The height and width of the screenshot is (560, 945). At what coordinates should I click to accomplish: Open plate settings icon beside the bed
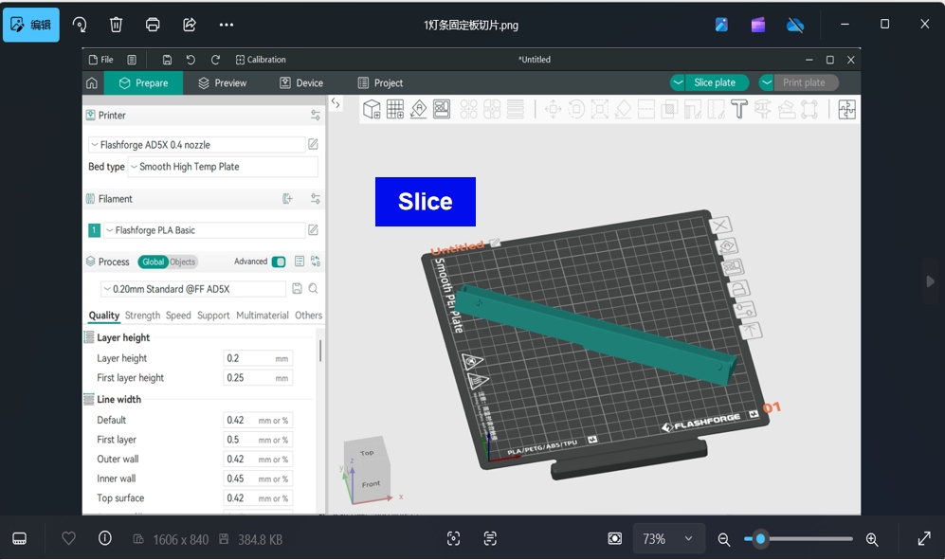click(746, 310)
